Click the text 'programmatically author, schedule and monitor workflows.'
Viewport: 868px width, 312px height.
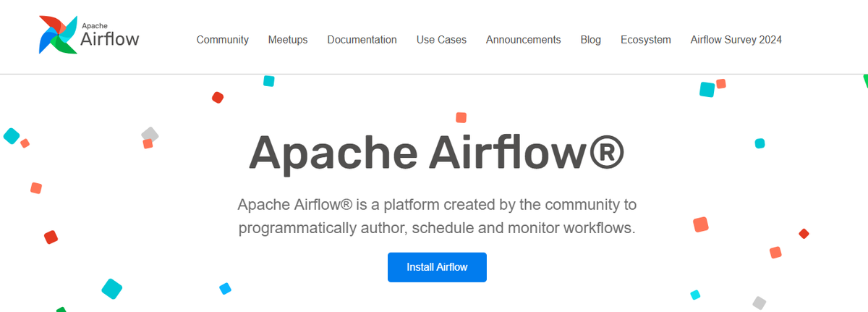(437, 228)
